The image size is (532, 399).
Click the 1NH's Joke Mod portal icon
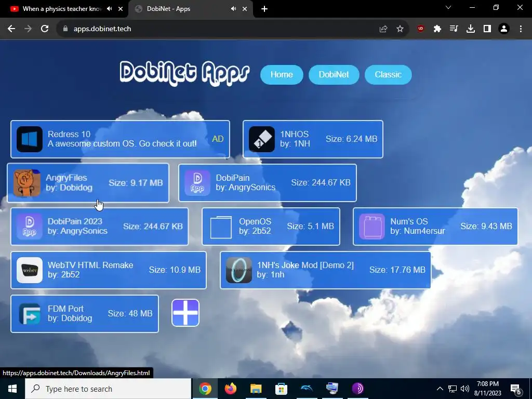pyautogui.click(x=239, y=270)
